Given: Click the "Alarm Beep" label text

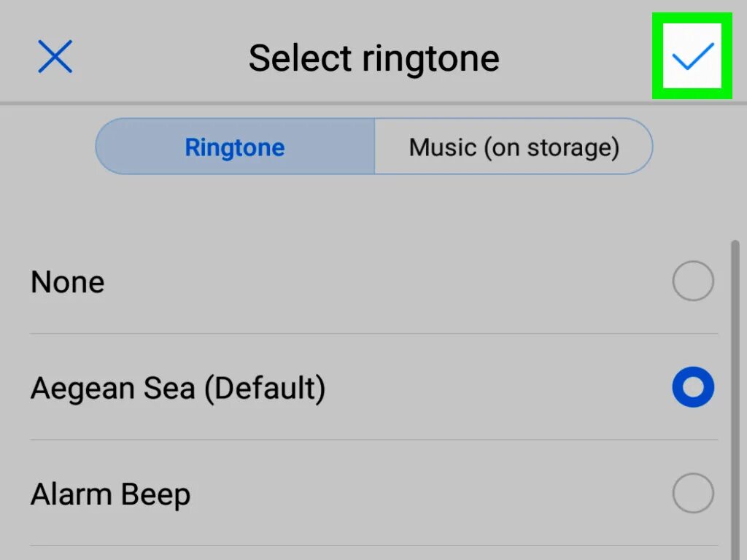Looking at the screenshot, I should click(111, 494).
